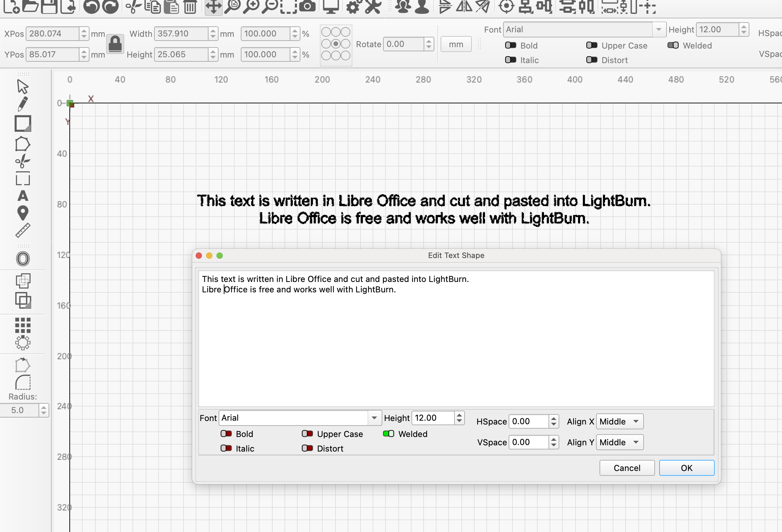Click OK in Edit Text Shape
Viewport: 782px width, 532px height.
coord(687,468)
